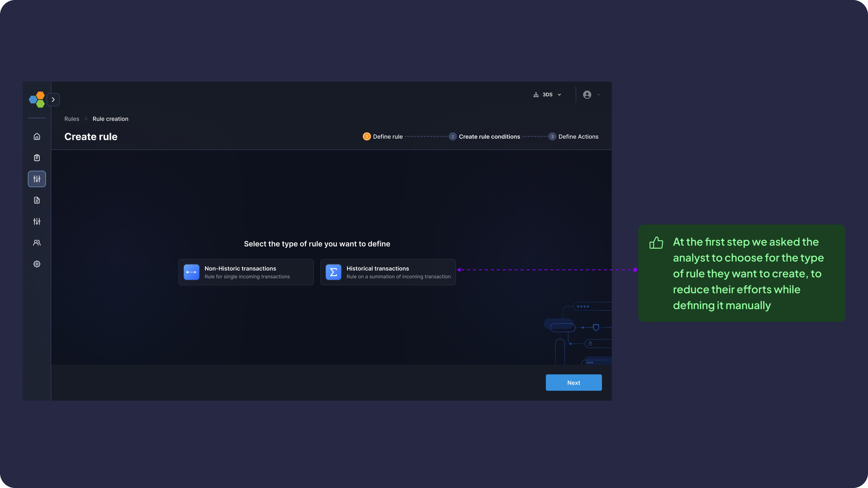Expand the account menu chevron
The width and height of the screenshot is (868, 488).
point(599,95)
